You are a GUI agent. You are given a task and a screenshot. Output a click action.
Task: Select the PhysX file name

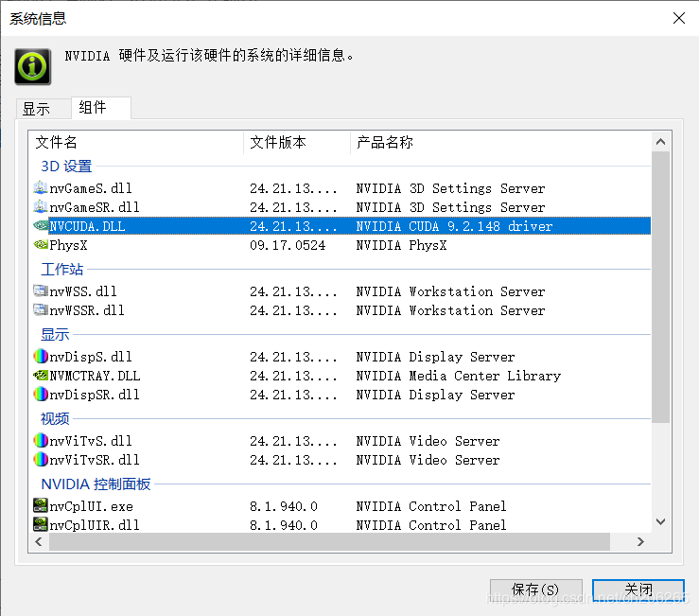tap(69, 245)
